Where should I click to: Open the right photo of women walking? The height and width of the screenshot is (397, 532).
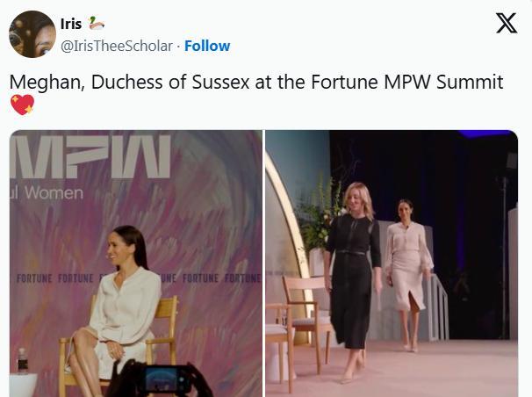click(x=392, y=263)
